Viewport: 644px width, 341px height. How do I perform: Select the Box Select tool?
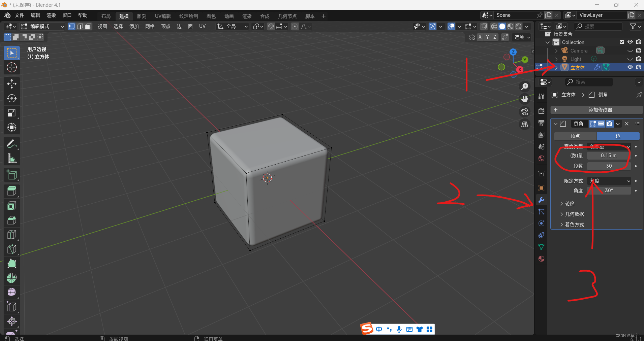12,53
